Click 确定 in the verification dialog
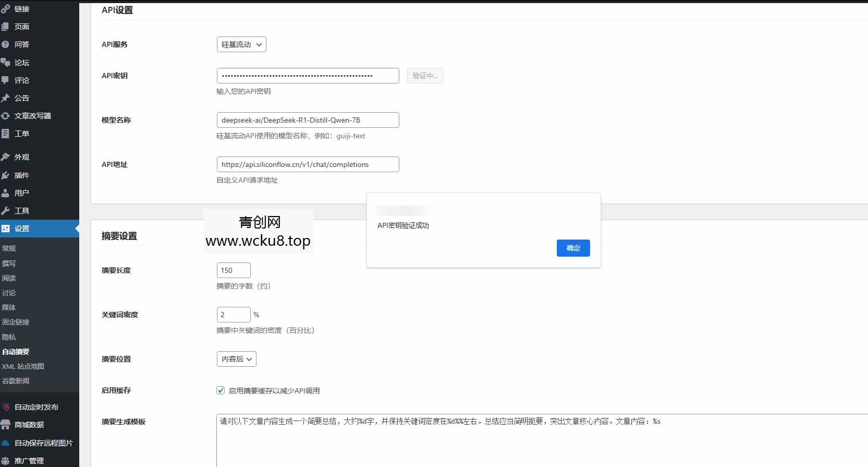The image size is (868, 467). [x=573, y=248]
